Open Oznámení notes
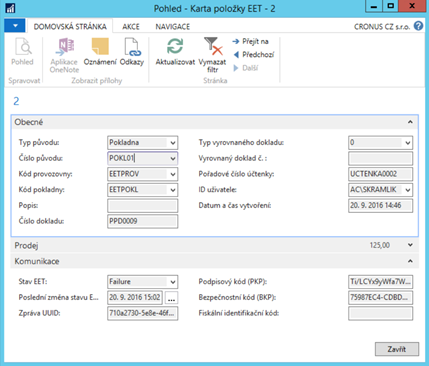 point(100,52)
